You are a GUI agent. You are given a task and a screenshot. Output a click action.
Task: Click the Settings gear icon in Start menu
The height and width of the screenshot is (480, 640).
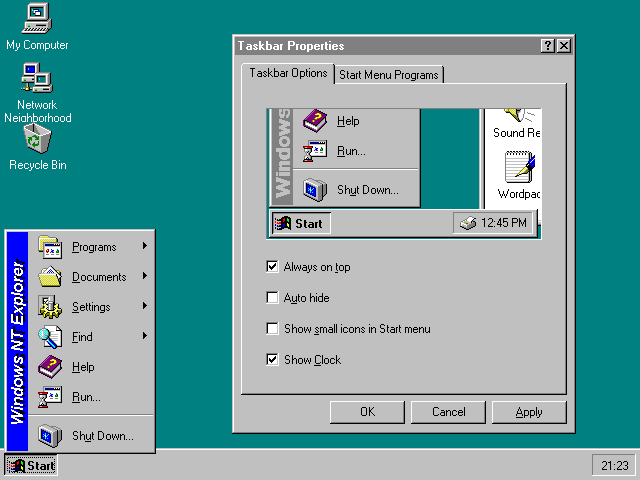[50, 307]
